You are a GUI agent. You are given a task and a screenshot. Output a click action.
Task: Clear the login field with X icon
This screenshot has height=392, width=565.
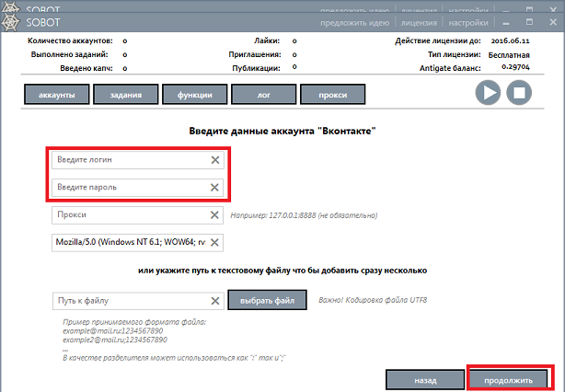[x=215, y=160]
